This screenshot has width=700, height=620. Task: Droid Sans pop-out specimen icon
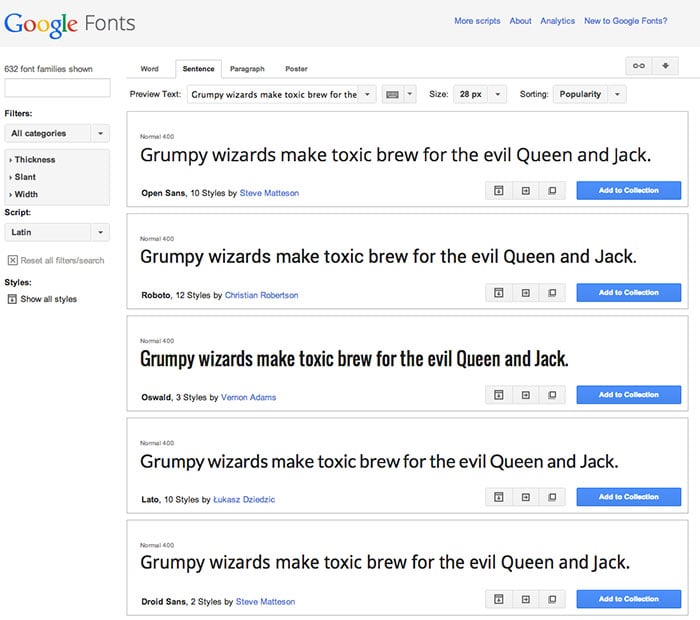tap(552, 599)
